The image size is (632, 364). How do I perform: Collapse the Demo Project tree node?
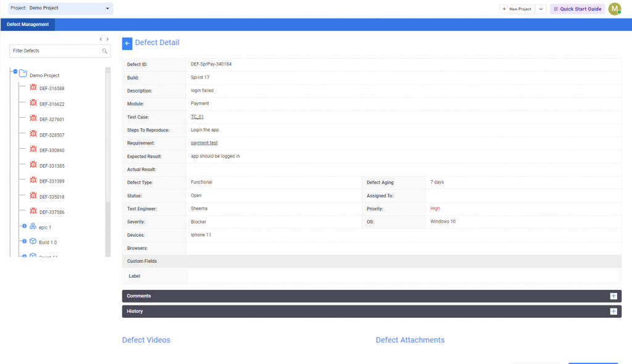coord(15,72)
